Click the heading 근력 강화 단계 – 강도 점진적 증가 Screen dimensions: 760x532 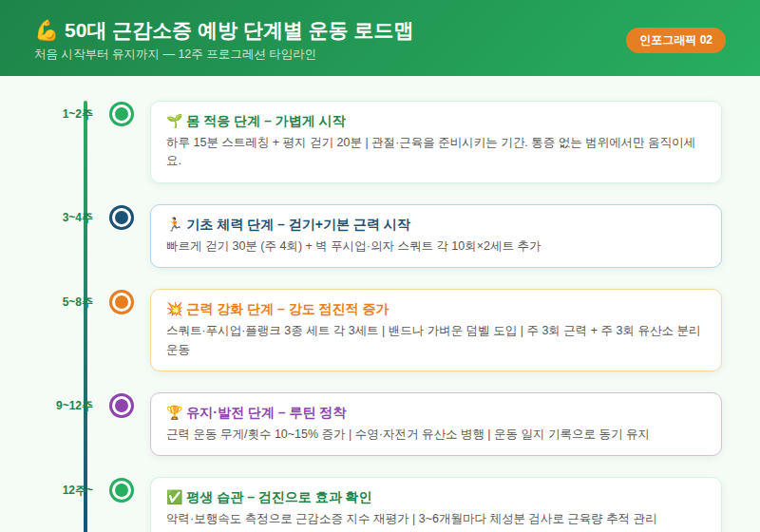(x=288, y=309)
